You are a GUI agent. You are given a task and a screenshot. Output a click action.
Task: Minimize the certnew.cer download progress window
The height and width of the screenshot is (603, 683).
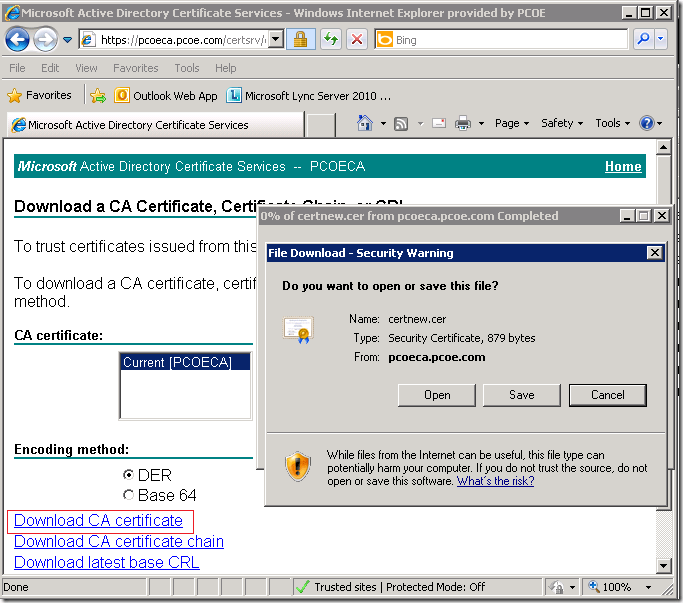pos(626,216)
